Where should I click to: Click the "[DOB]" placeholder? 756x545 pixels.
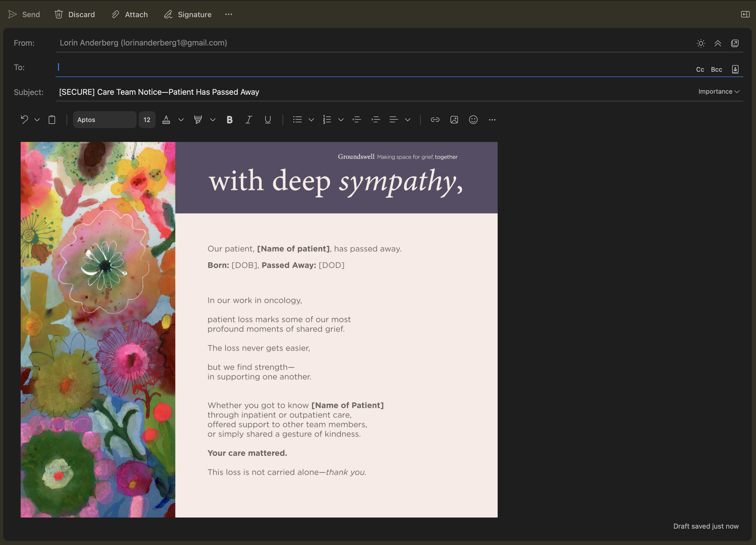pos(244,265)
